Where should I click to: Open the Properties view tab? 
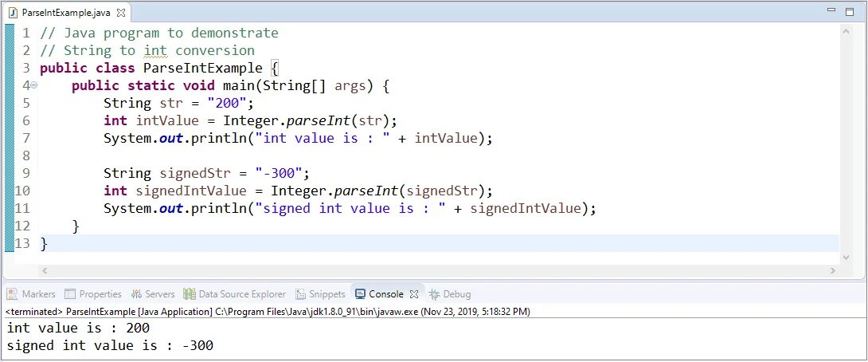coord(93,293)
